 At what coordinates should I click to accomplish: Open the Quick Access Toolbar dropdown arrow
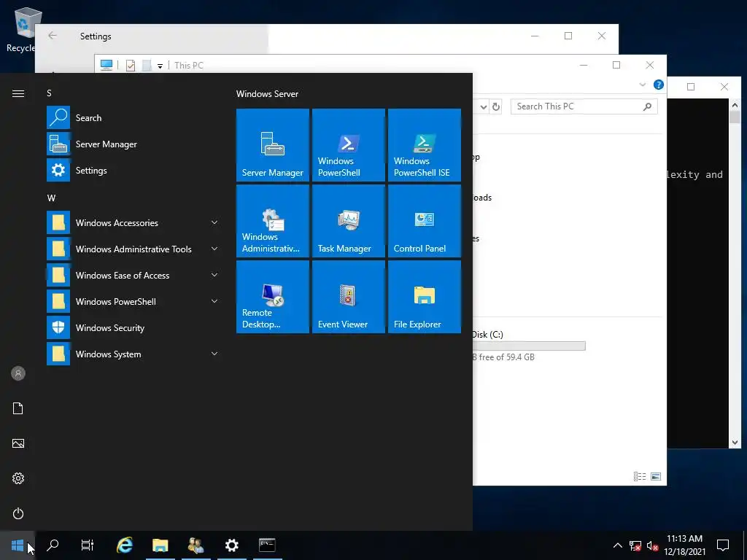click(x=160, y=66)
